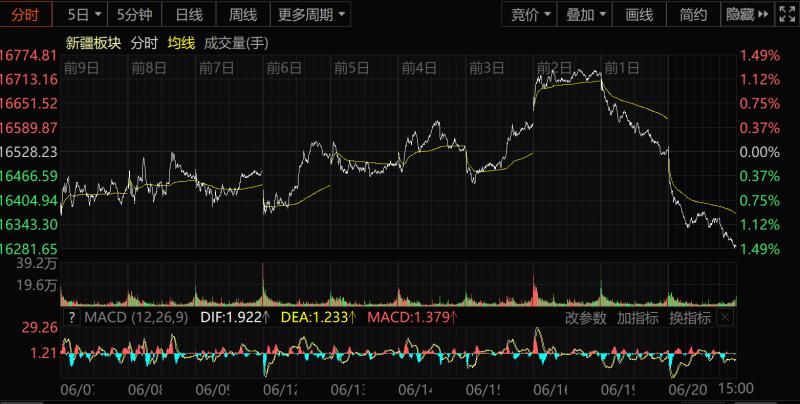
Task: Click the 前3日 day marker
Action: pos(487,68)
